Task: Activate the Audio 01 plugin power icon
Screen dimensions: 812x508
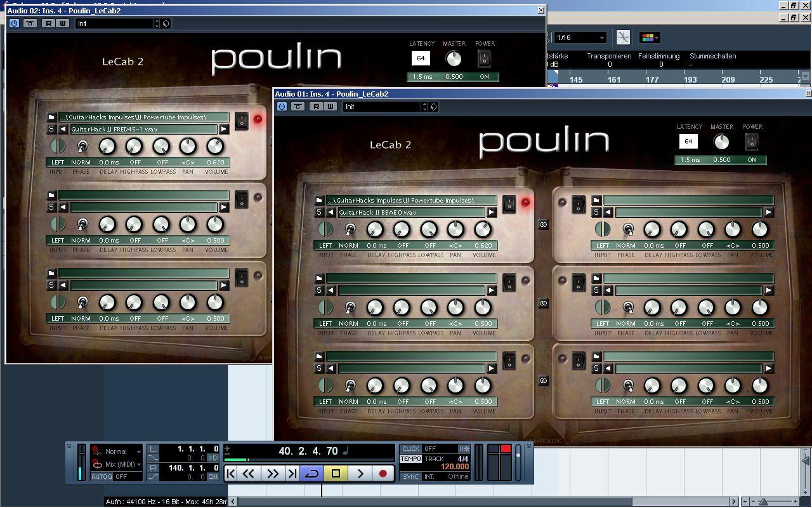Action: [282, 107]
